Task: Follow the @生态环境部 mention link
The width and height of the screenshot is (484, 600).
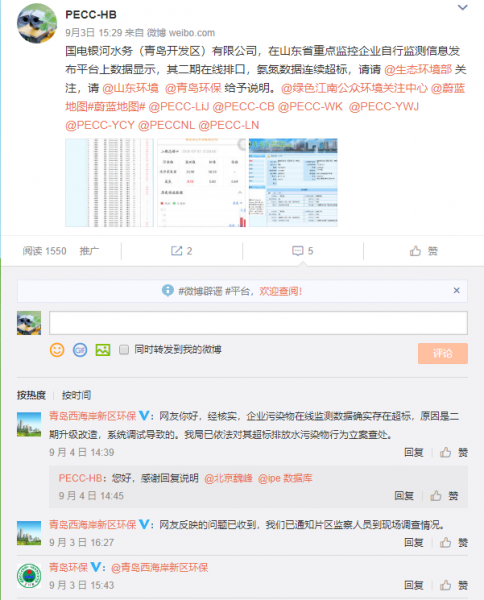Action: click(x=418, y=70)
